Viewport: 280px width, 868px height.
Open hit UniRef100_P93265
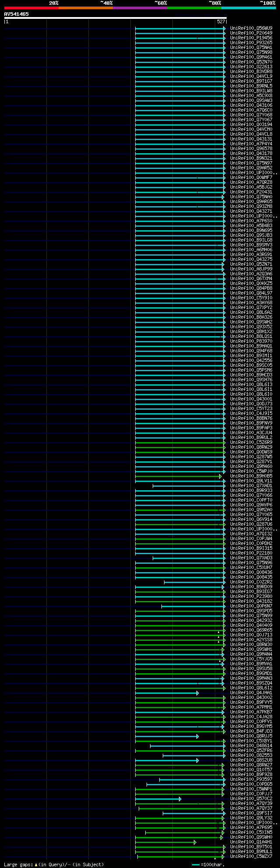[251, 42]
